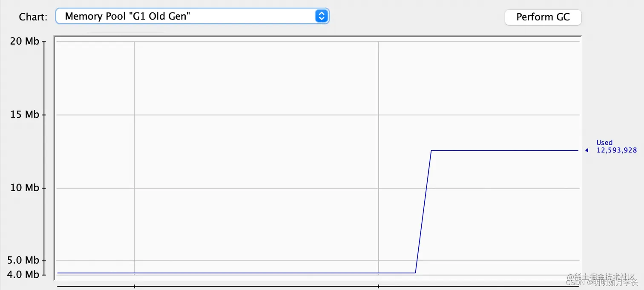The height and width of the screenshot is (290, 644).
Task: Click the 10 Mb axis label
Action: tap(25, 187)
